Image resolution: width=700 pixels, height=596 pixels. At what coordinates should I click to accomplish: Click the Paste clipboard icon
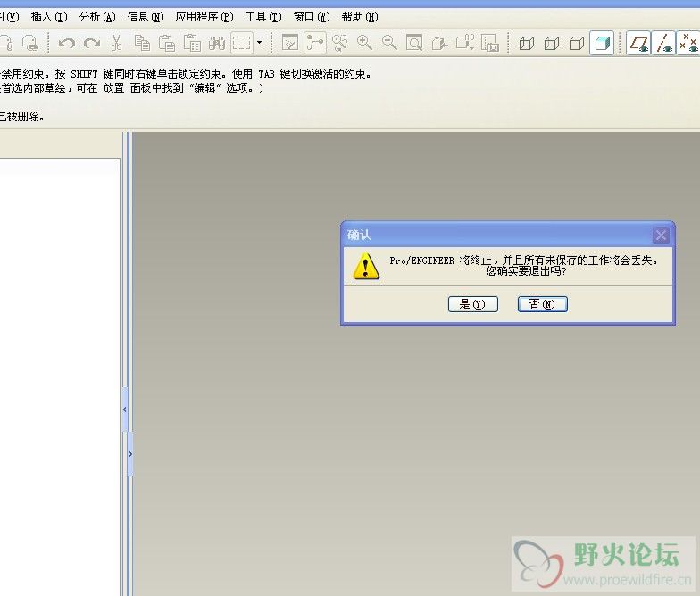tap(167, 43)
